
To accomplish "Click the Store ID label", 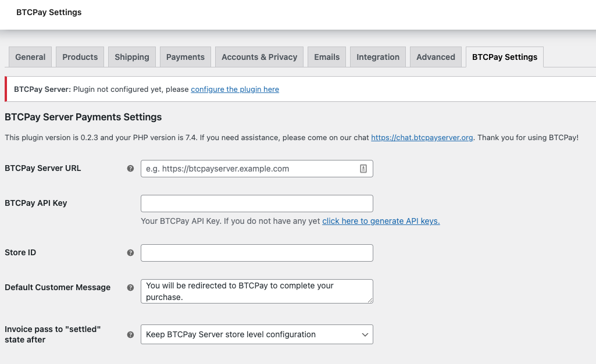I will (x=20, y=252).
